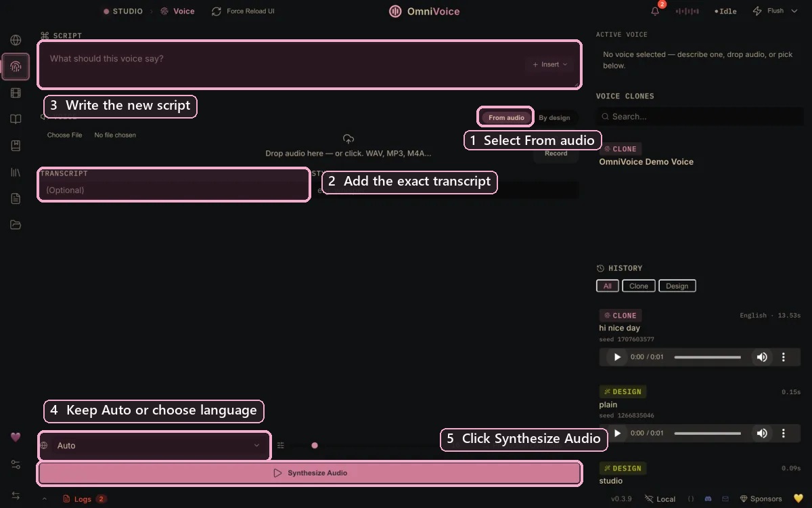
Task: Click the slider handle next to language dropdown
Action: coord(315,446)
